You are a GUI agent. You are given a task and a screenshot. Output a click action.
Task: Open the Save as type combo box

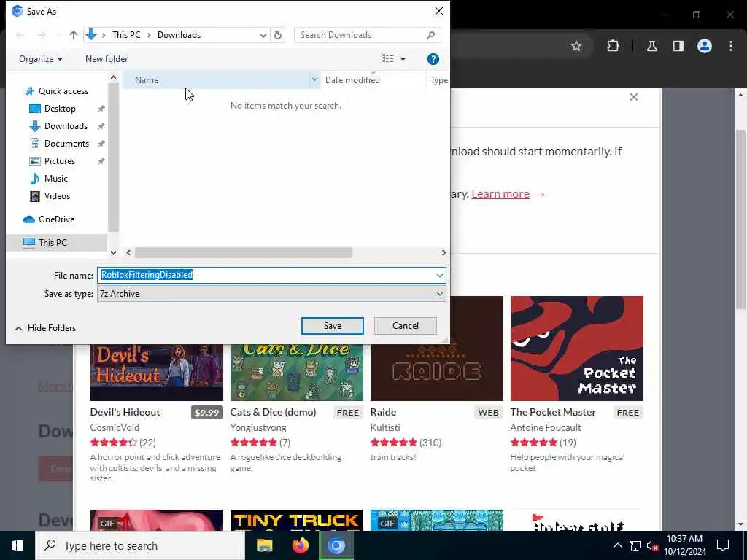(271, 294)
